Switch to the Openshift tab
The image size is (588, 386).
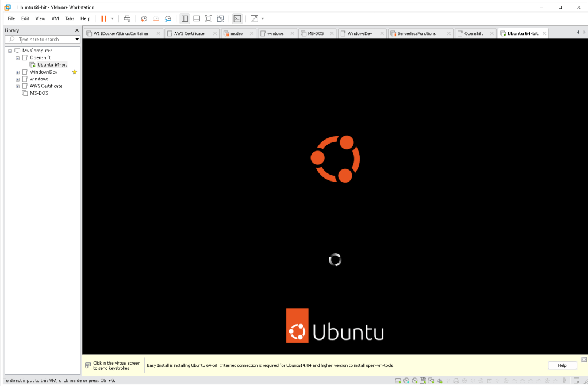tap(473, 33)
